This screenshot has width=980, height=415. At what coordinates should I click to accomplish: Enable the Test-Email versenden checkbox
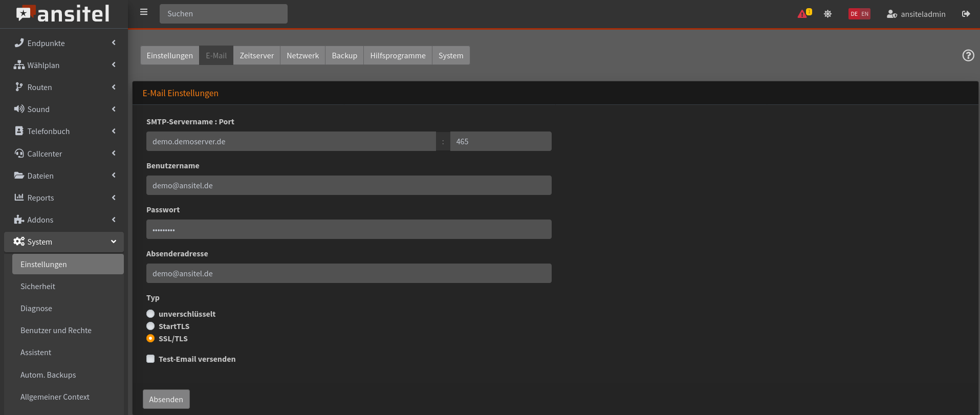[150, 359]
